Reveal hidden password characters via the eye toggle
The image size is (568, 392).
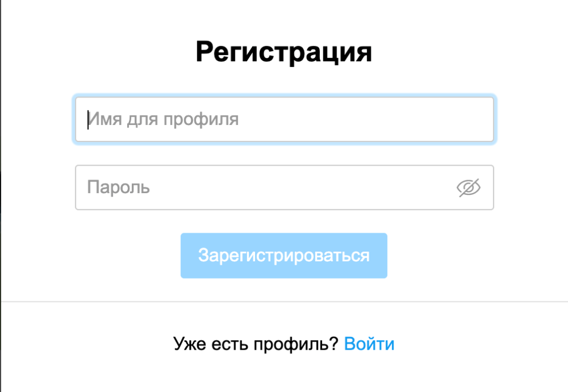tap(468, 187)
